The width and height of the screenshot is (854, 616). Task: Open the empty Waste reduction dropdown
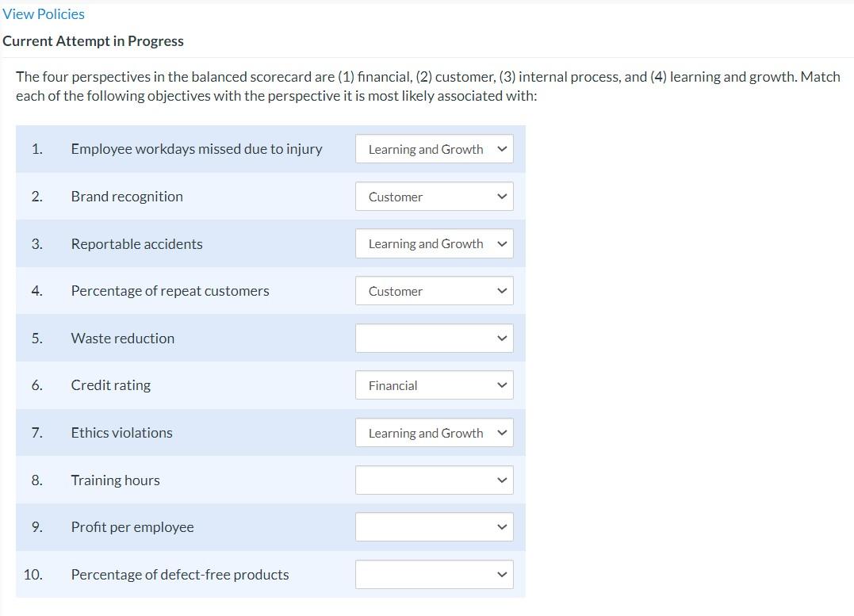click(434, 338)
